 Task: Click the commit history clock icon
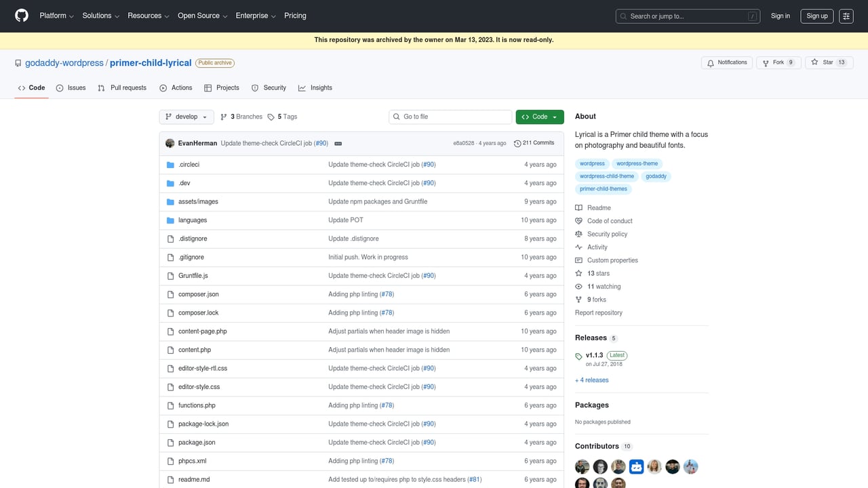pyautogui.click(x=517, y=142)
